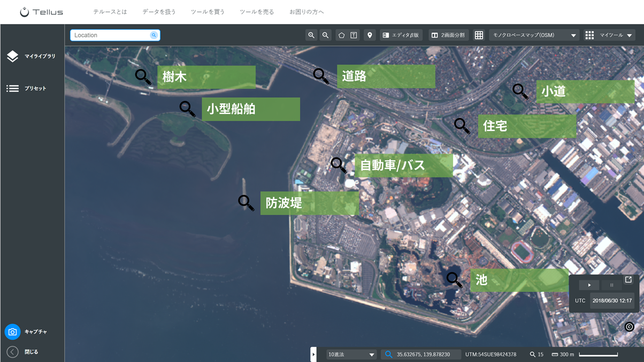This screenshot has width=644, height=362.
Task: Click the blue coordinate search magnifier
Action: (388, 354)
